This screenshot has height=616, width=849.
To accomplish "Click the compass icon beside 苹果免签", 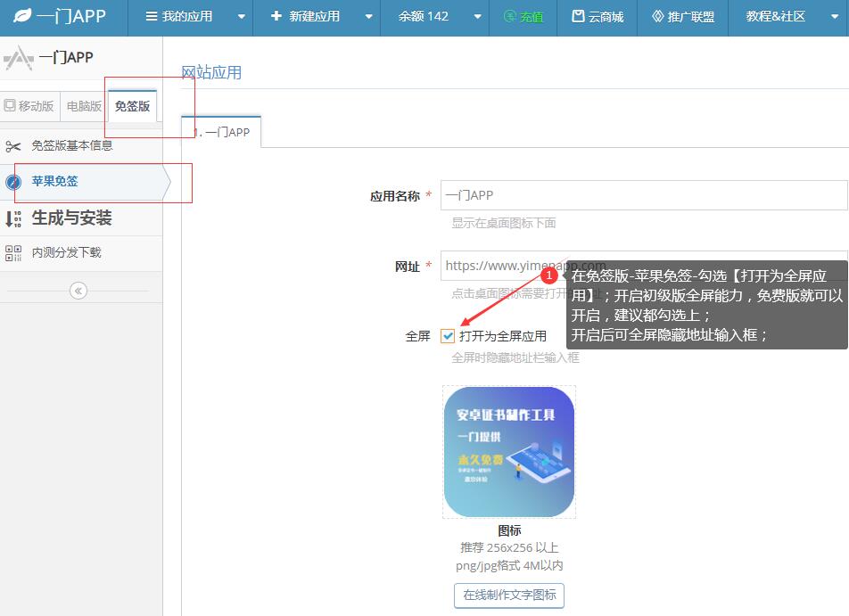I will pyautogui.click(x=13, y=182).
